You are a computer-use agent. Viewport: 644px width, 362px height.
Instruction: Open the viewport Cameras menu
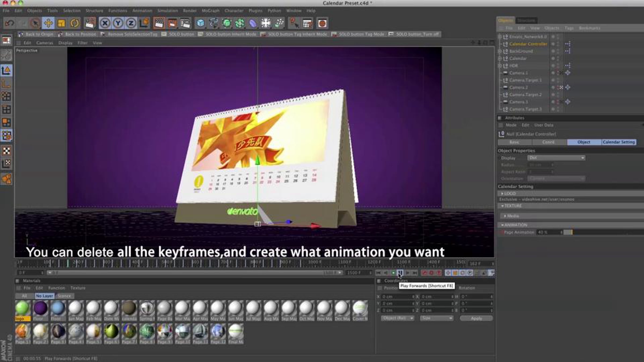45,43
